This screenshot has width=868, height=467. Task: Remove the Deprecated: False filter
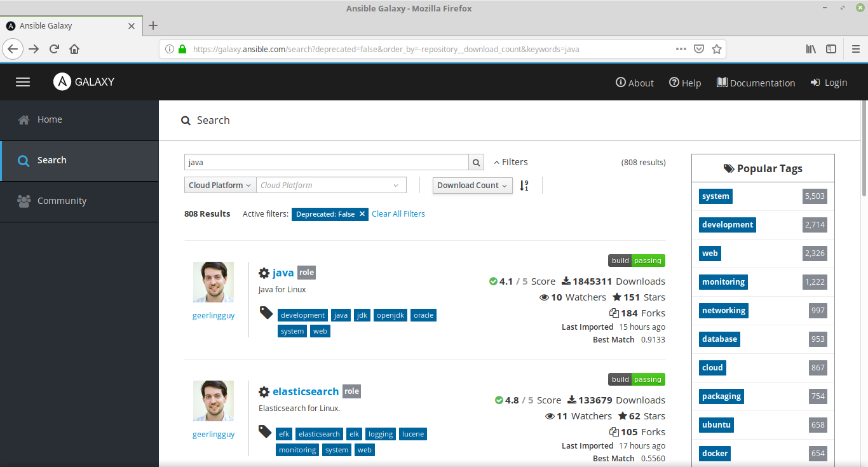pos(362,214)
